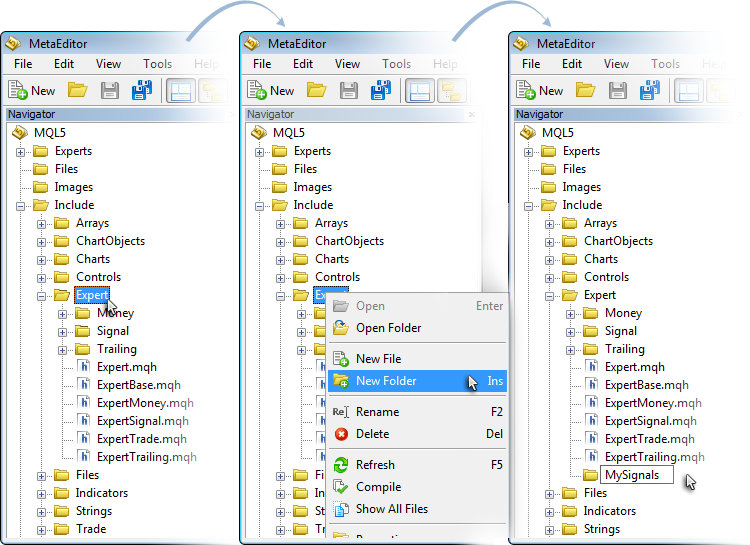
Task: Toggle Navigator icon in middle window toolbar
Action: (420, 91)
